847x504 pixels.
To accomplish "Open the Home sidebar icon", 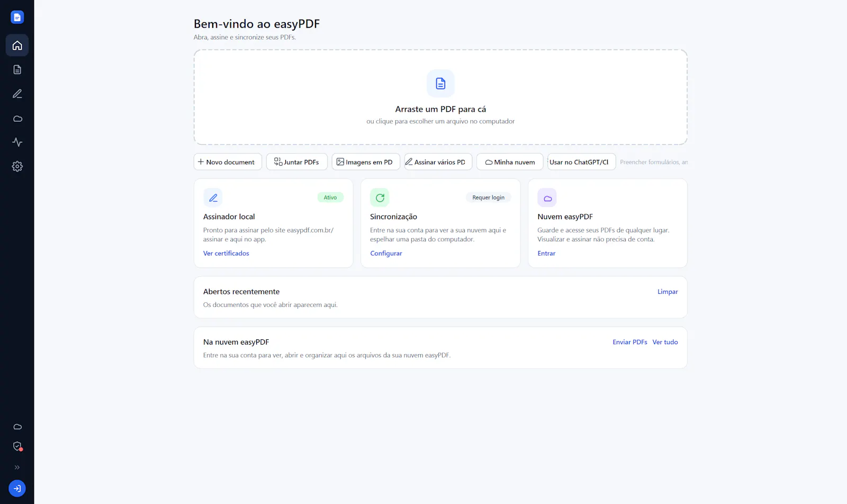I will coord(17,46).
